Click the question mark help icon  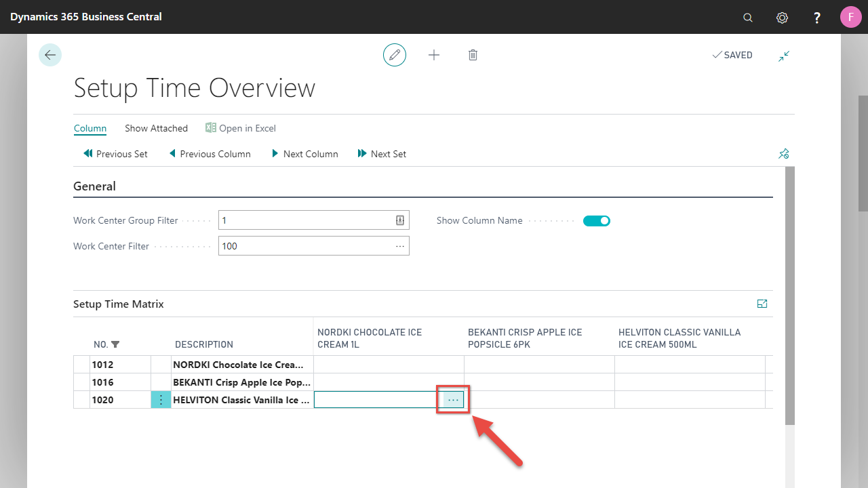tap(817, 18)
